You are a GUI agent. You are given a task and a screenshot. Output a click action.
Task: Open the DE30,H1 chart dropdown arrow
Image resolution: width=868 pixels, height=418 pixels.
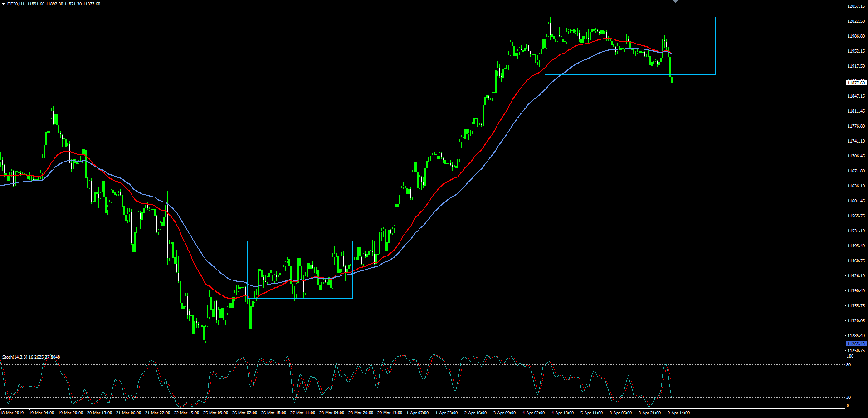tap(4, 4)
